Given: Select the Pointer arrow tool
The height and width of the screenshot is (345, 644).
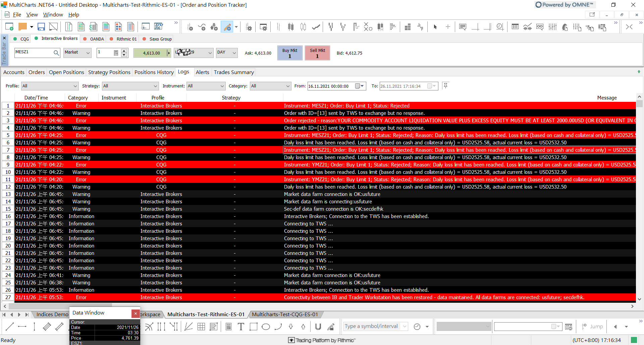Looking at the screenshot, I should point(435,27).
